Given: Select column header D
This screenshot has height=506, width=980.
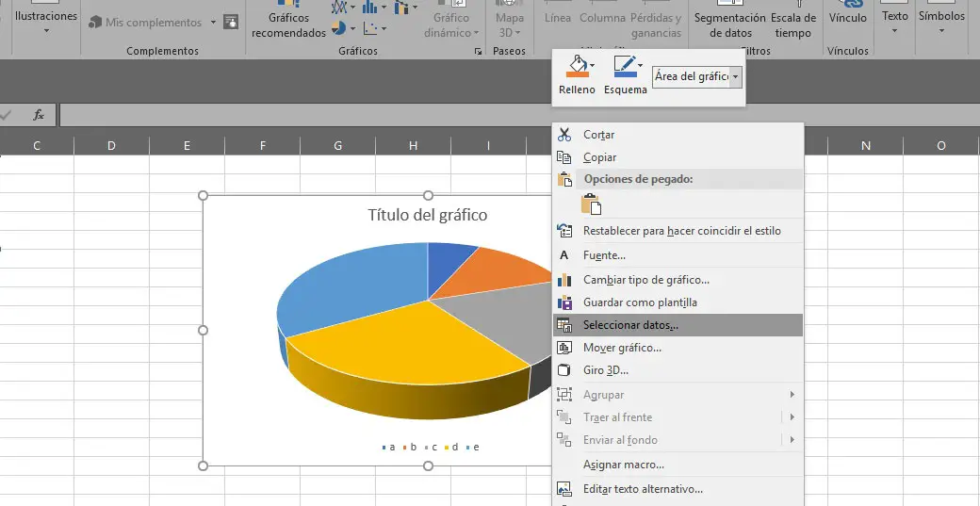Looking at the screenshot, I should click(x=111, y=145).
